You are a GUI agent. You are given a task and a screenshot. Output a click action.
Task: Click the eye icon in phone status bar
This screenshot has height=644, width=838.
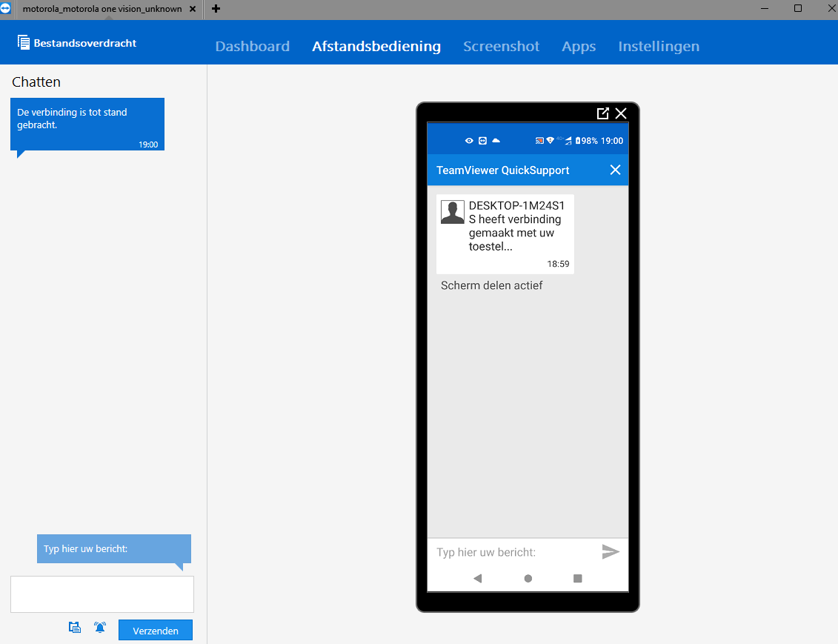click(469, 141)
